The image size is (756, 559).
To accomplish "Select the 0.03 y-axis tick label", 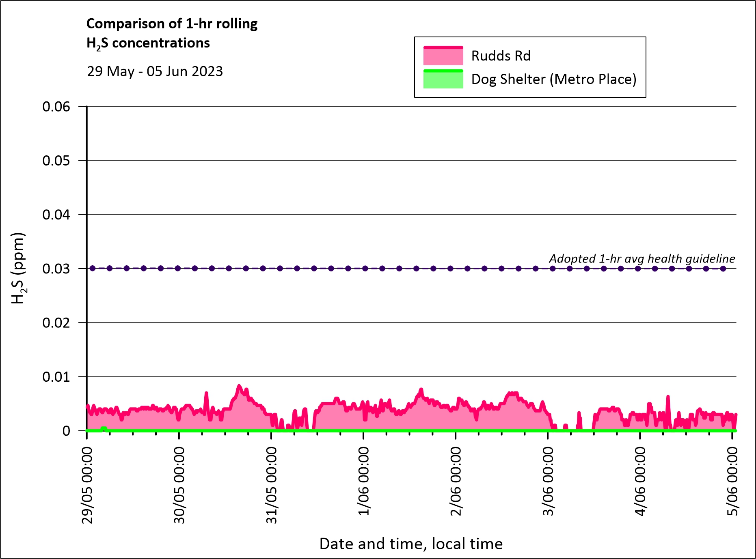I will [x=56, y=269].
